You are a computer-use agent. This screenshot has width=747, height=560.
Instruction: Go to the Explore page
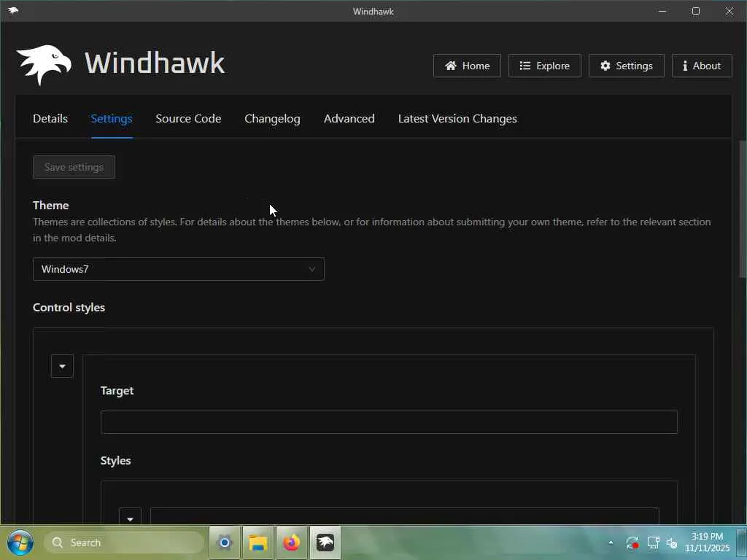(x=544, y=66)
